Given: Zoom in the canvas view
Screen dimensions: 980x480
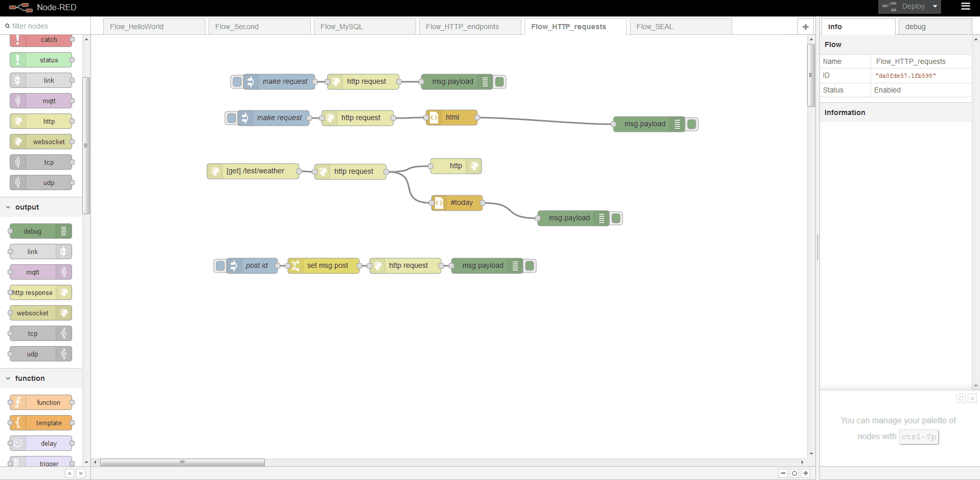Looking at the screenshot, I should [806, 473].
